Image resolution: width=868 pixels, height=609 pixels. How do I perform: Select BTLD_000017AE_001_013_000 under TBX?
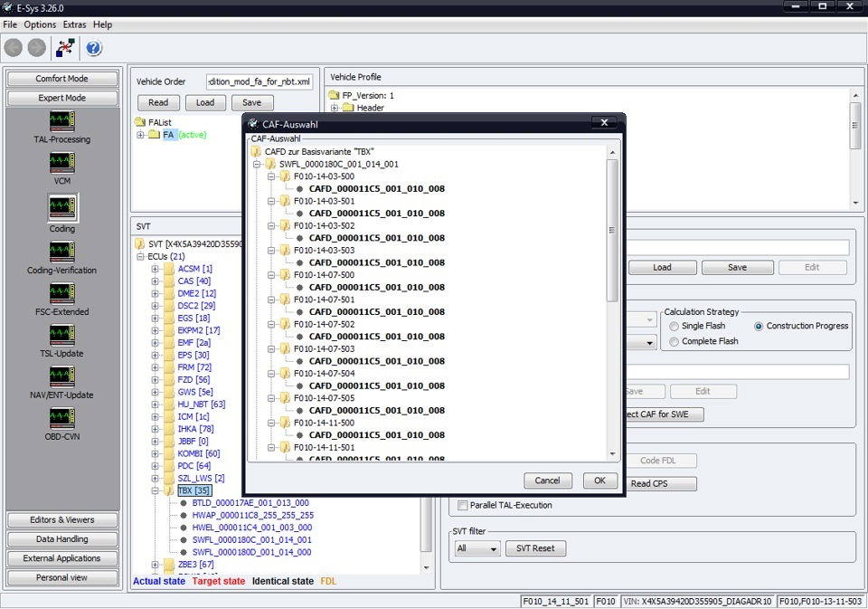coord(250,503)
